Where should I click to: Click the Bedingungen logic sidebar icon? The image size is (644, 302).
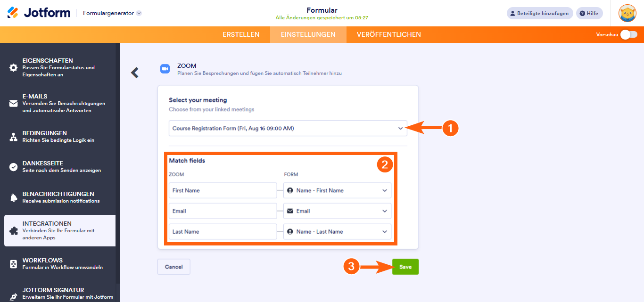14,137
